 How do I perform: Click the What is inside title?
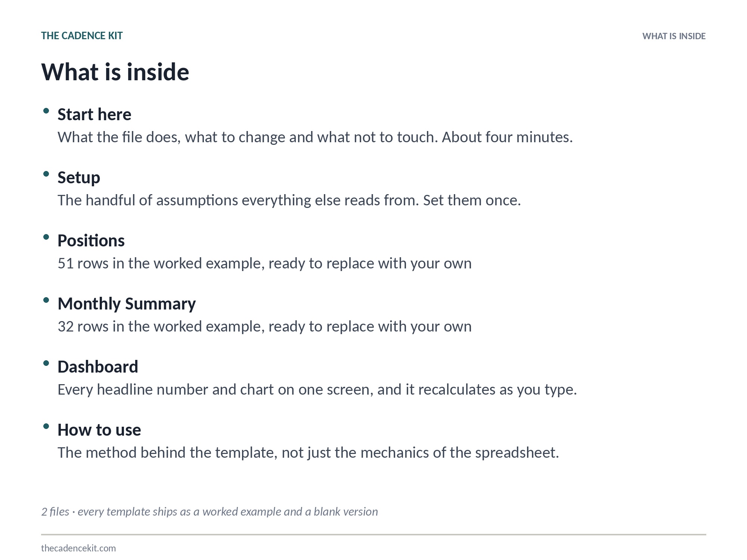tap(115, 72)
